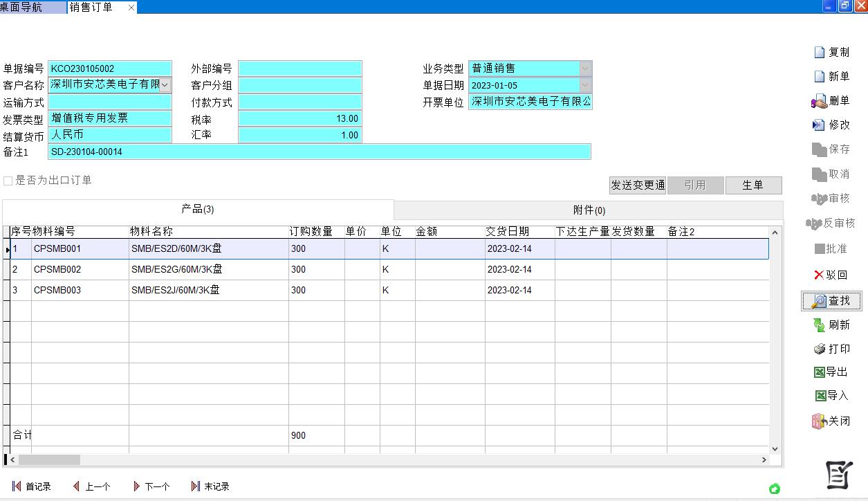Switch to the 附件(0) tab

(x=589, y=210)
